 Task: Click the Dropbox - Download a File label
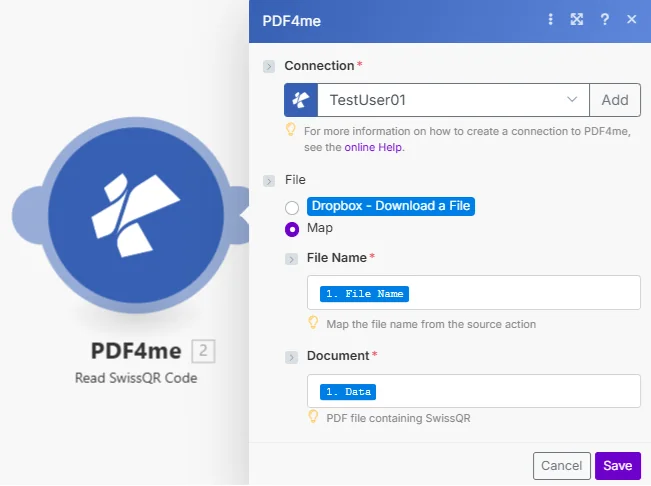click(391, 206)
